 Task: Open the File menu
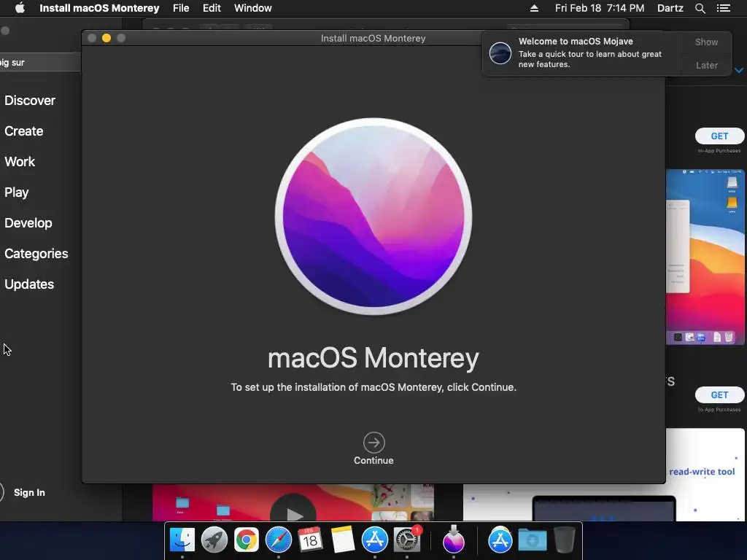pyautogui.click(x=181, y=8)
